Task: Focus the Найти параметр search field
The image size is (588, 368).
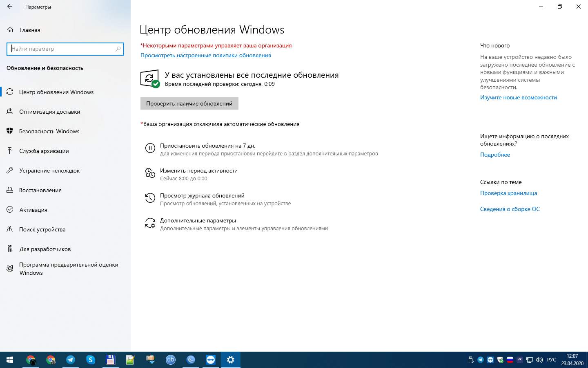Action: click(65, 49)
